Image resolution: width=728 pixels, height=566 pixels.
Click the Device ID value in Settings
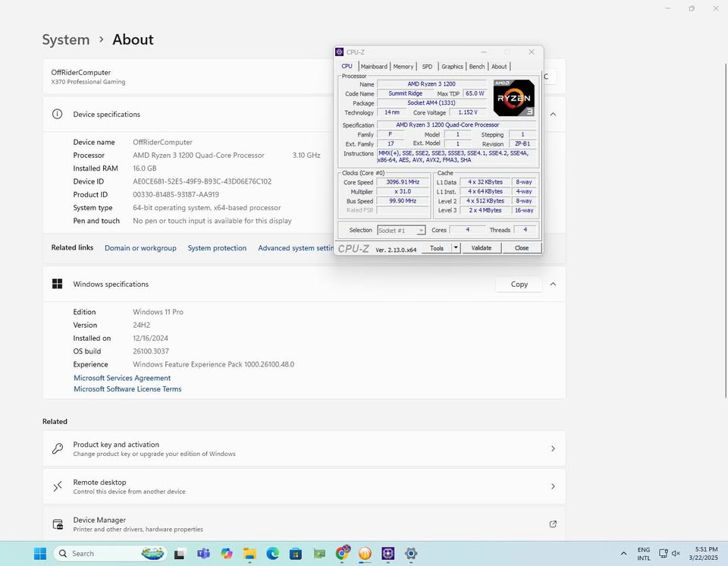coord(202,181)
